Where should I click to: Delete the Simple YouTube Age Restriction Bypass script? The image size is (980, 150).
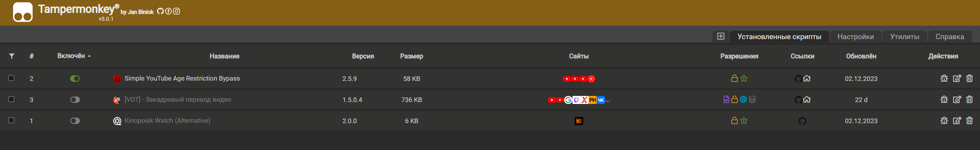(x=969, y=78)
